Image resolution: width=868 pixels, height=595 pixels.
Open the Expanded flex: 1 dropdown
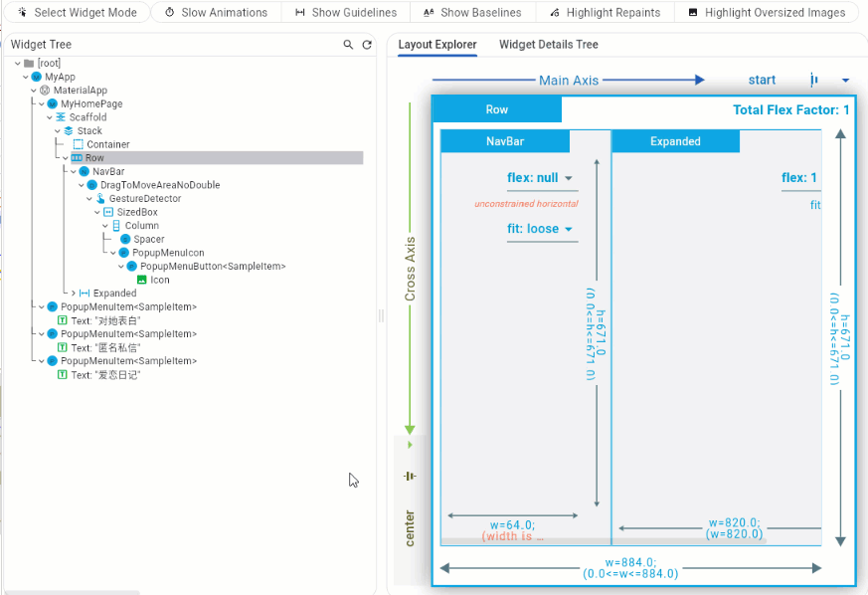pyautogui.click(x=800, y=178)
